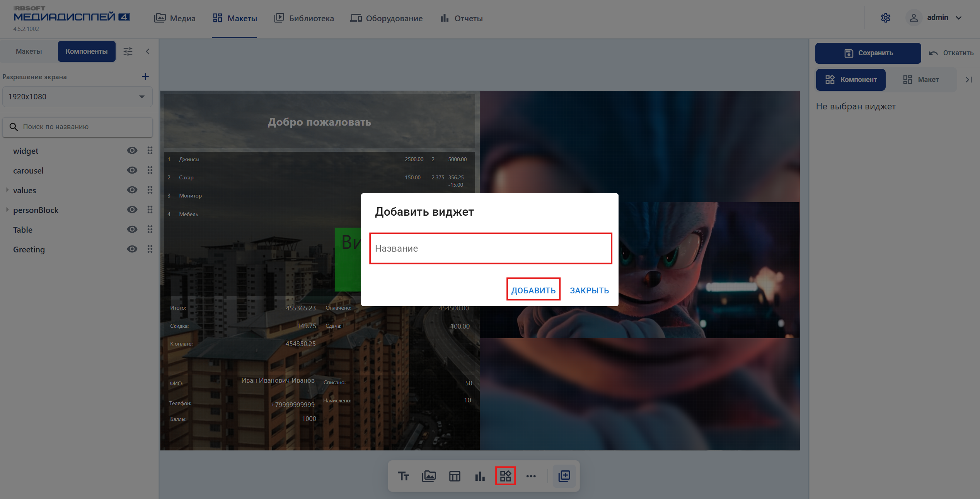Screen dimensions: 980x499
Task: Focus the search by name field
Action: [x=78, y=127]
